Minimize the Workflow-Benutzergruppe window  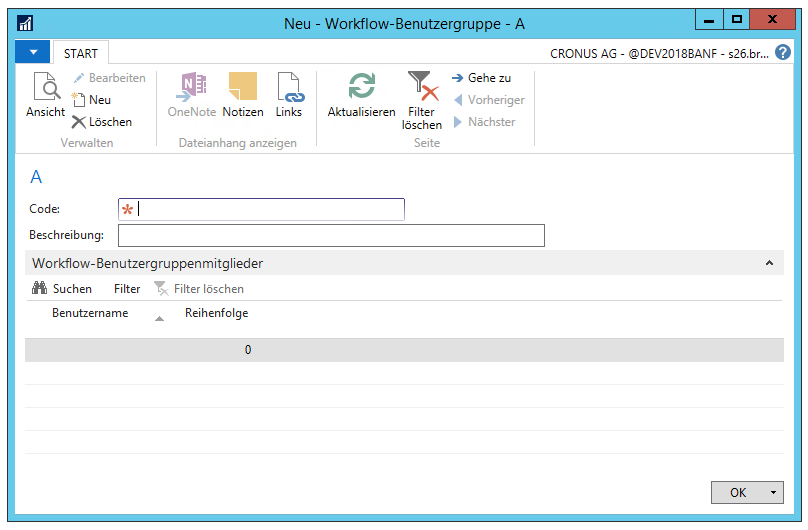709,20
